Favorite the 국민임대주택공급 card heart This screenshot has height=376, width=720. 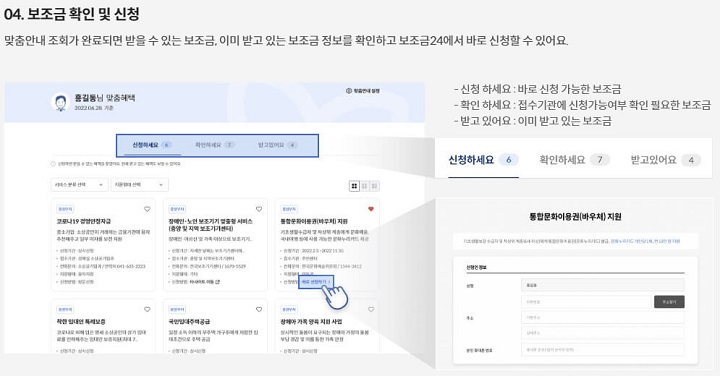click(x=259, y=309)
